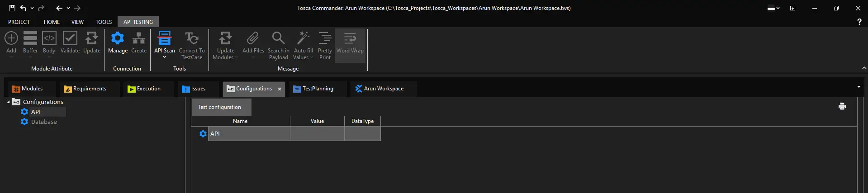Open Manage connection gear icon
The height and width of the screenshot is (193, 868).
click(x=118, y=38)
